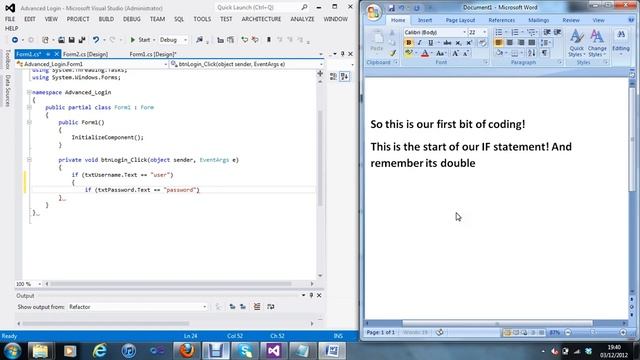Open the DEBUG menu in Visual Studio
The width and height of the screenshot is (640, 360).
(131, 19)
